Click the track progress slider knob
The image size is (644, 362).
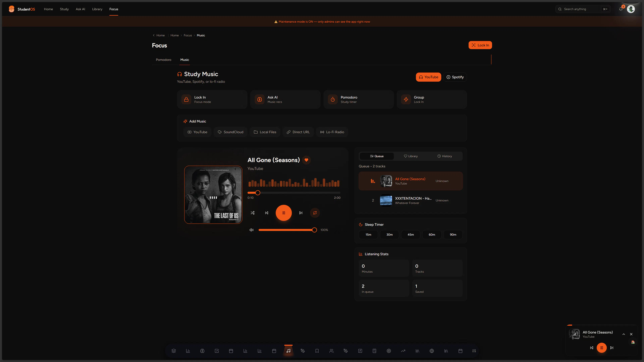click(258, 193)
